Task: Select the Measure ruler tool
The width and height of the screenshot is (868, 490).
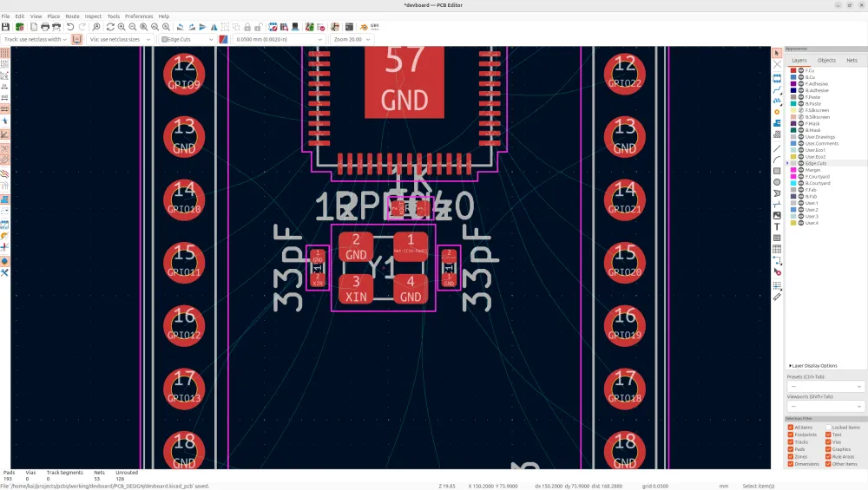Action: click(x=777, y=297)
